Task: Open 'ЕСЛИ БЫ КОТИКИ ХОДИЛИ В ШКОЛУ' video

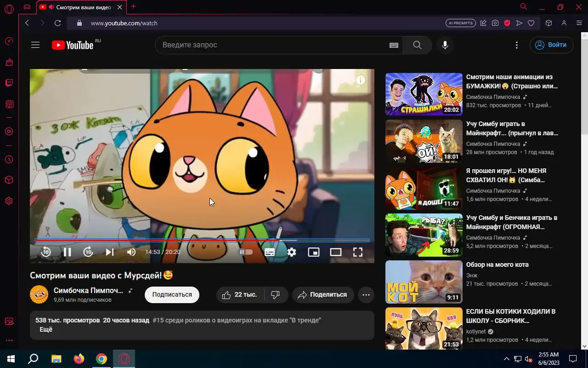Action: [x=511, y=316]
